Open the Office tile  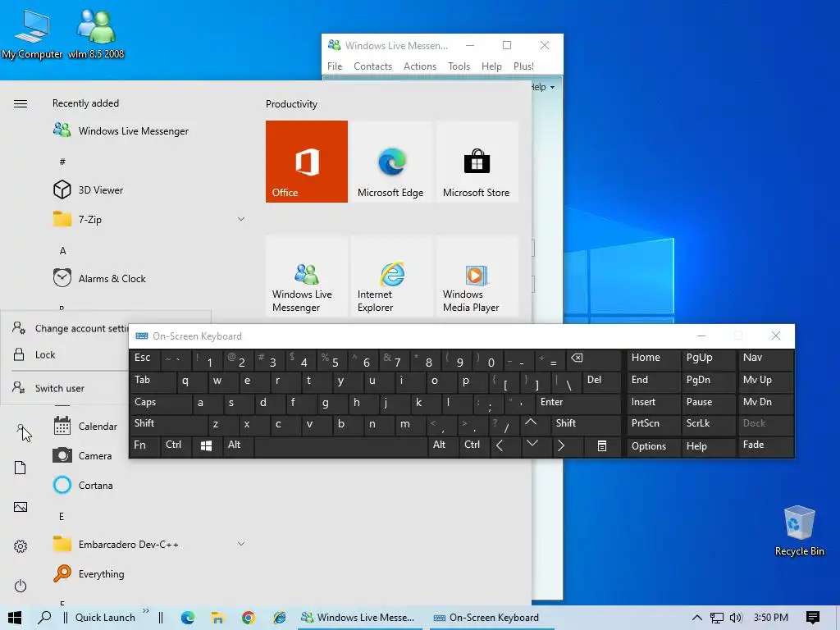pos(307,162)
